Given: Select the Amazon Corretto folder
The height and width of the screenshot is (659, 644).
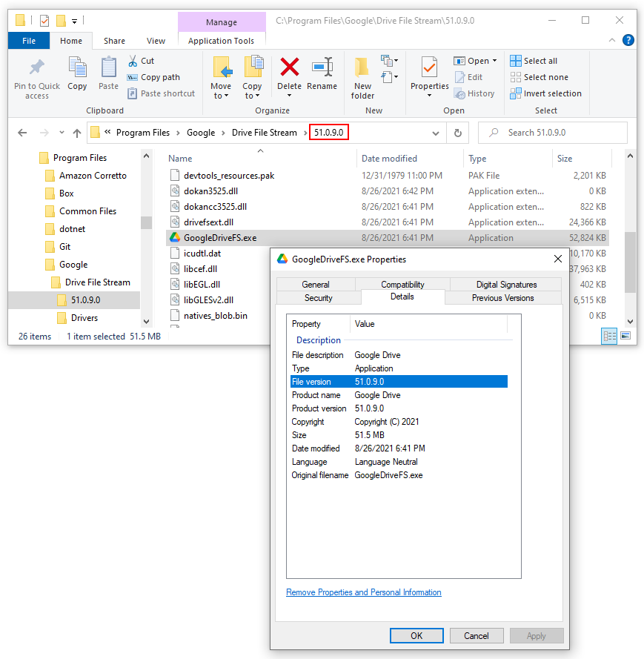Looking at the screenshot, I should (86, 176).
